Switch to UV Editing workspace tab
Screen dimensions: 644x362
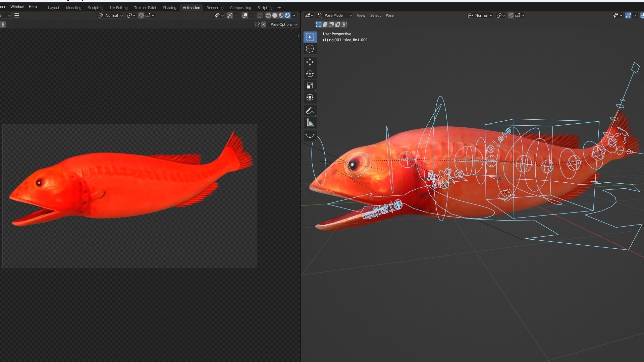[119, 8]
